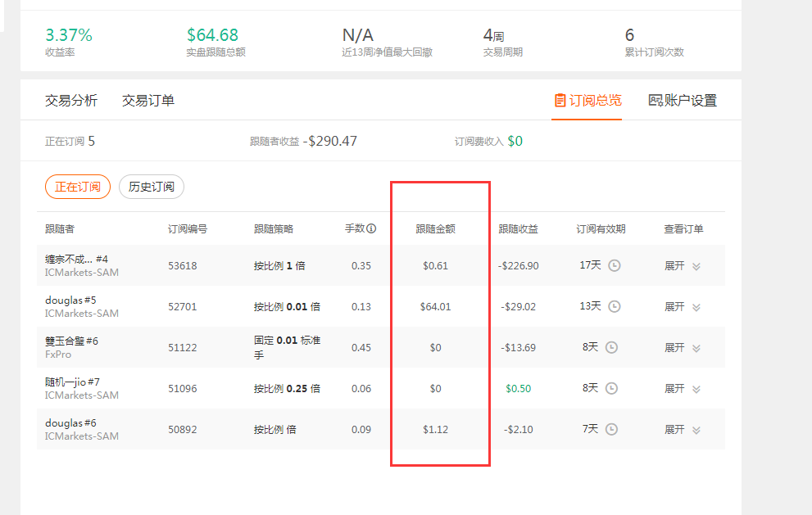812x515 pixels.
Task: Click the -$226.90 profit value
Action: tap(519, 265)
